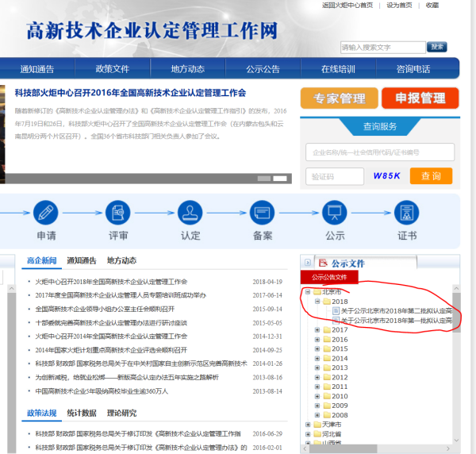Click the 认定 stamp icon
This screenshot has width=476, height=454.
click(190, 213)
